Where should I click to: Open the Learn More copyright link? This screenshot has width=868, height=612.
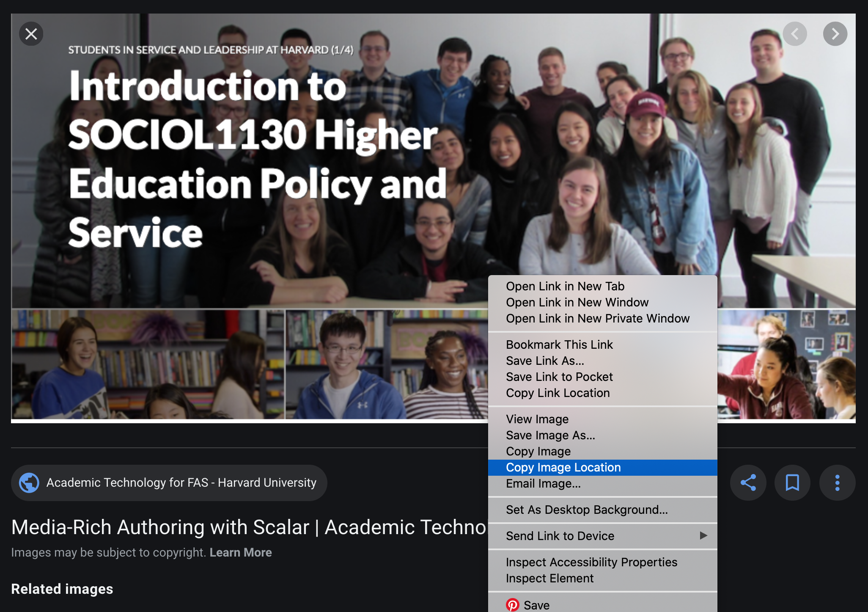coord(240,552)
